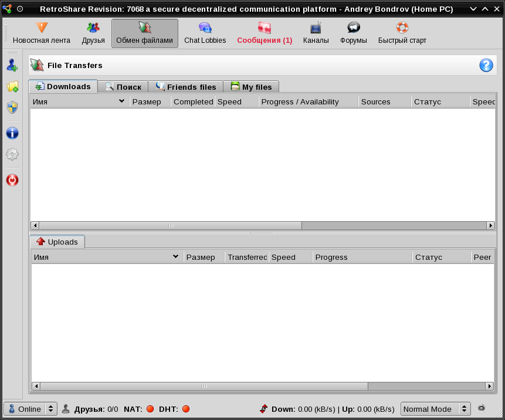Click the DHT red status indicator
Image resolution: width=505 pixels, height=420 pixels.
(186, 409)
